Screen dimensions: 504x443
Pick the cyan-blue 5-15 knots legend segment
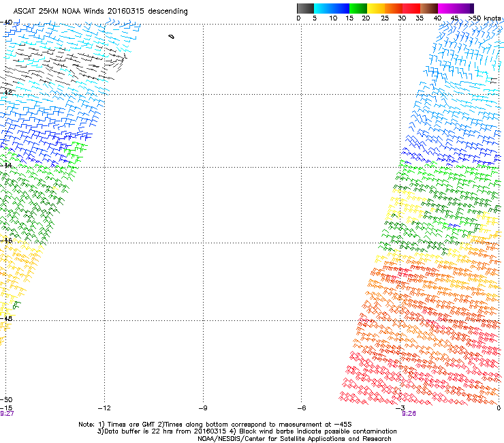point(332,8)
